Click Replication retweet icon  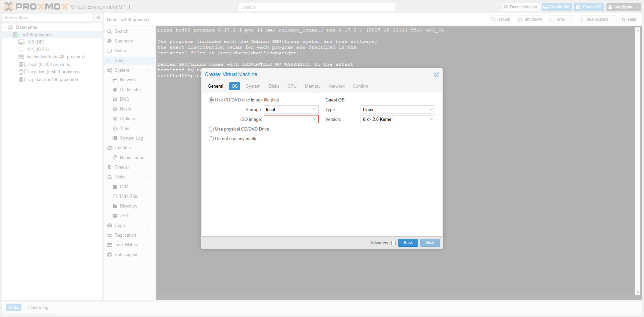110,235
